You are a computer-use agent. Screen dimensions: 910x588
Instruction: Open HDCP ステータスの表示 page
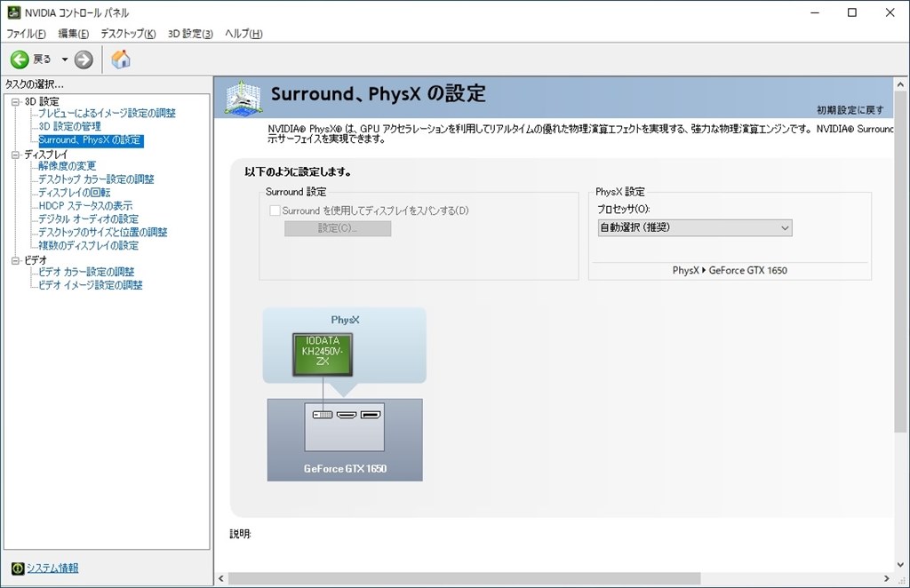click(x=85, y=206)
